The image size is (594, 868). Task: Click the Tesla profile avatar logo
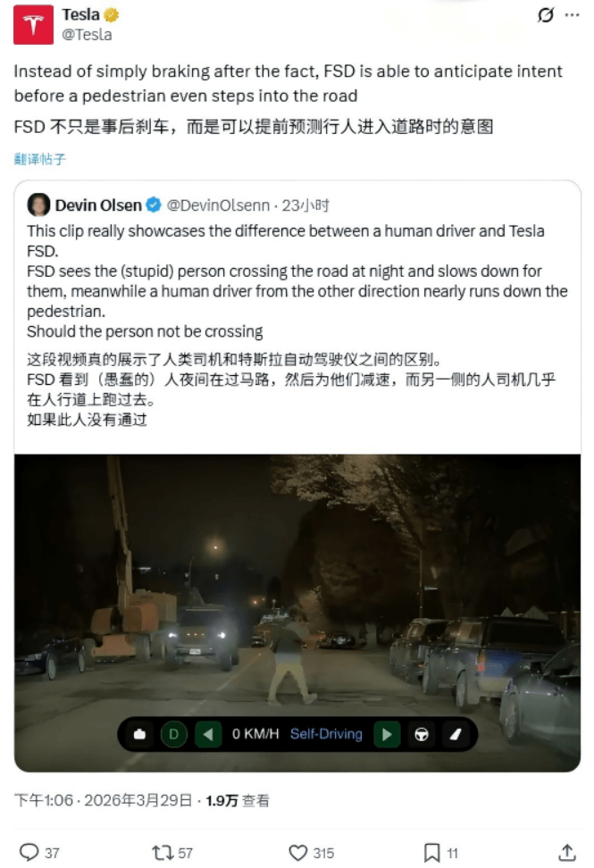pos(33,25)
